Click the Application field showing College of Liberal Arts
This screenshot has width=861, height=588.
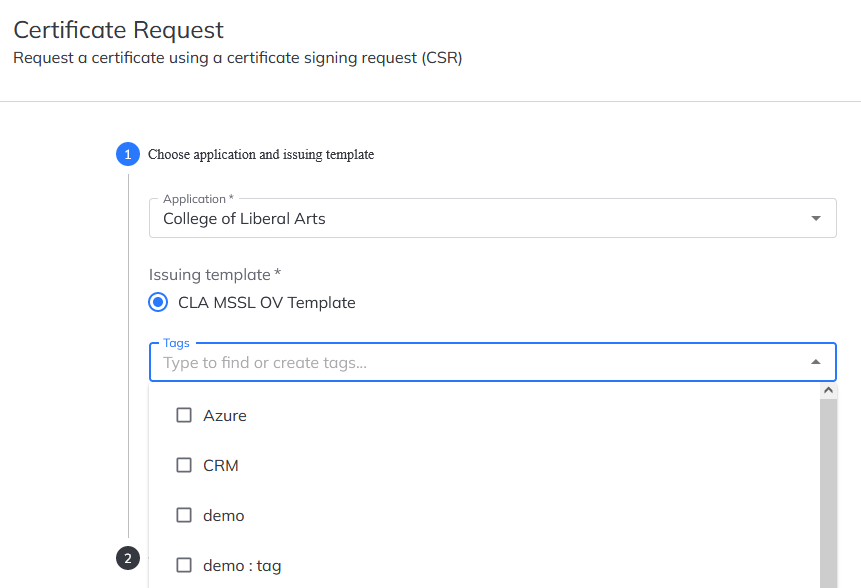click(x=400, y=217)
